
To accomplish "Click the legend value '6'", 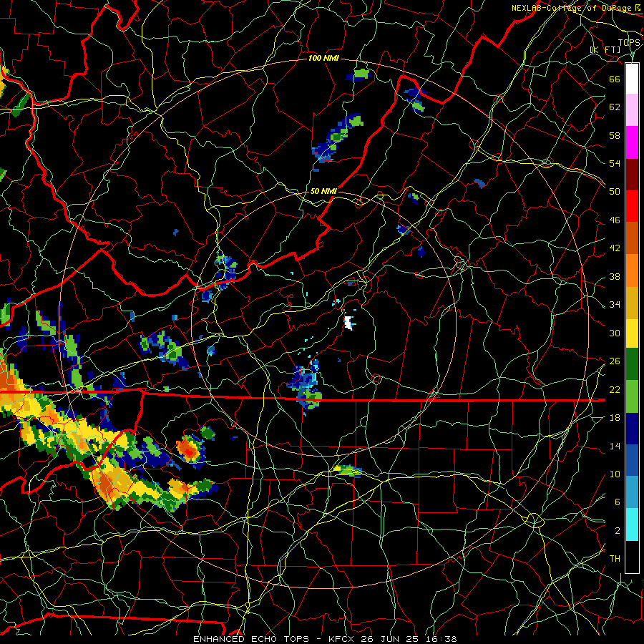I will [618, 502].
